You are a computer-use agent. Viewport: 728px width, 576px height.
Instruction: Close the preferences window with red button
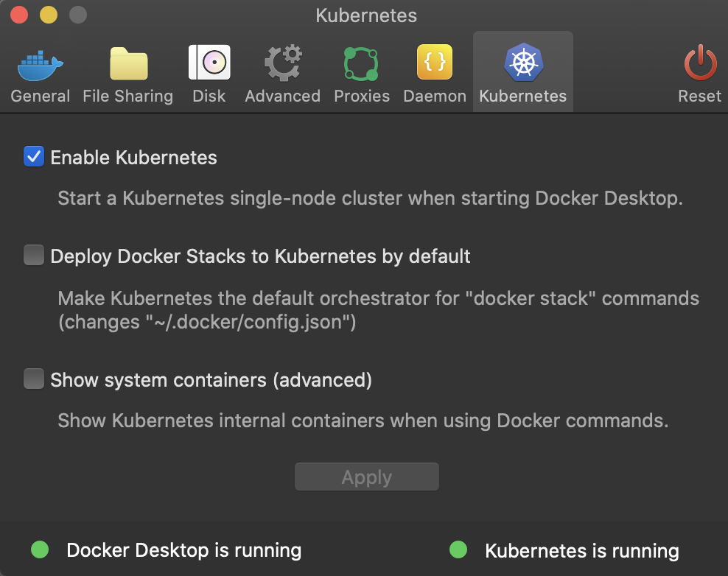click(x=19, y=15)
